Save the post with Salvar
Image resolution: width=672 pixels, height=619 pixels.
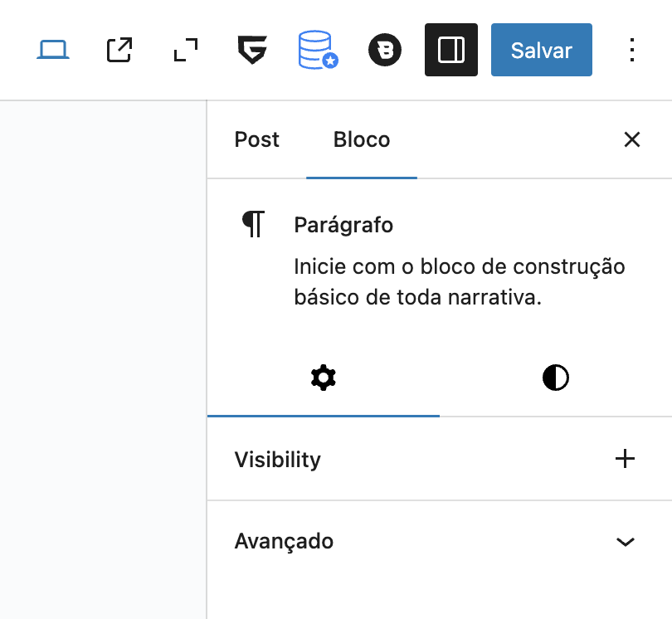pos(541,50)
